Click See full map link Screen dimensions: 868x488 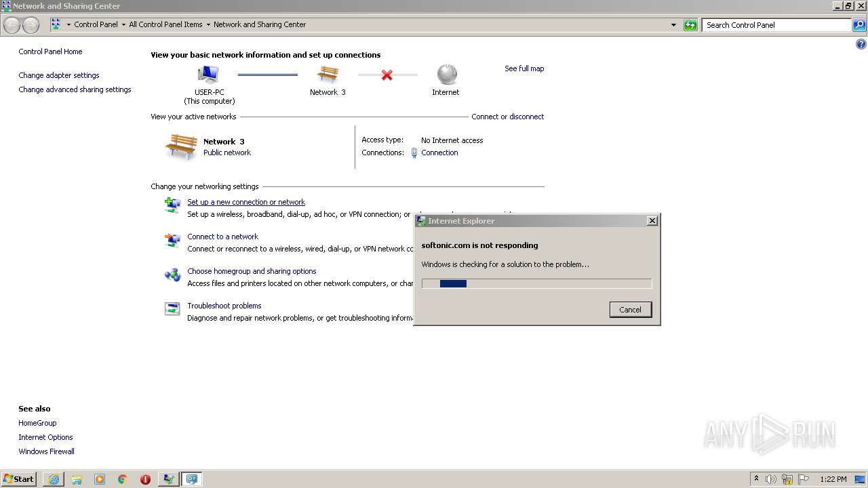(524, 68)
